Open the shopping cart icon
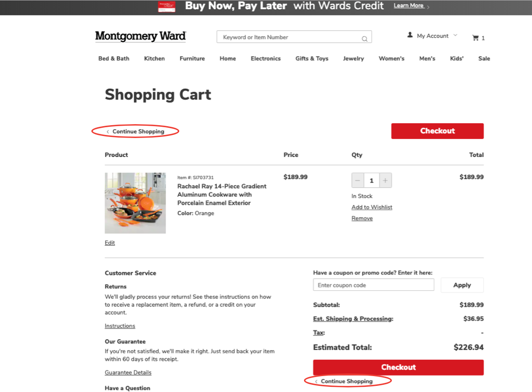This screenshot has width=532, height=392. pyautogui.click(x=476, y=37)
